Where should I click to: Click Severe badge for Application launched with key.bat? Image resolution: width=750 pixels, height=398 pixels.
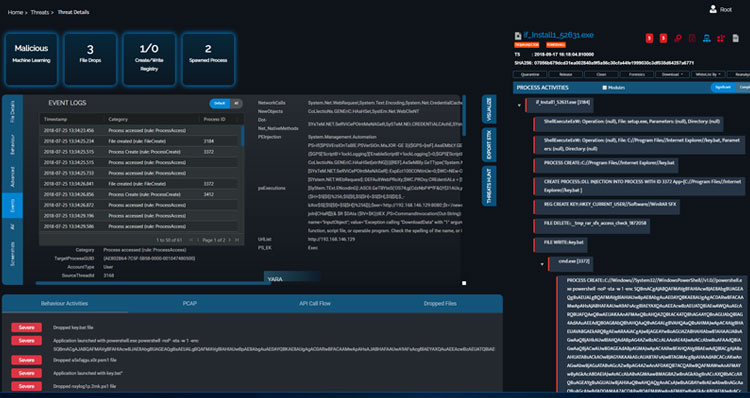pos(26,373)
